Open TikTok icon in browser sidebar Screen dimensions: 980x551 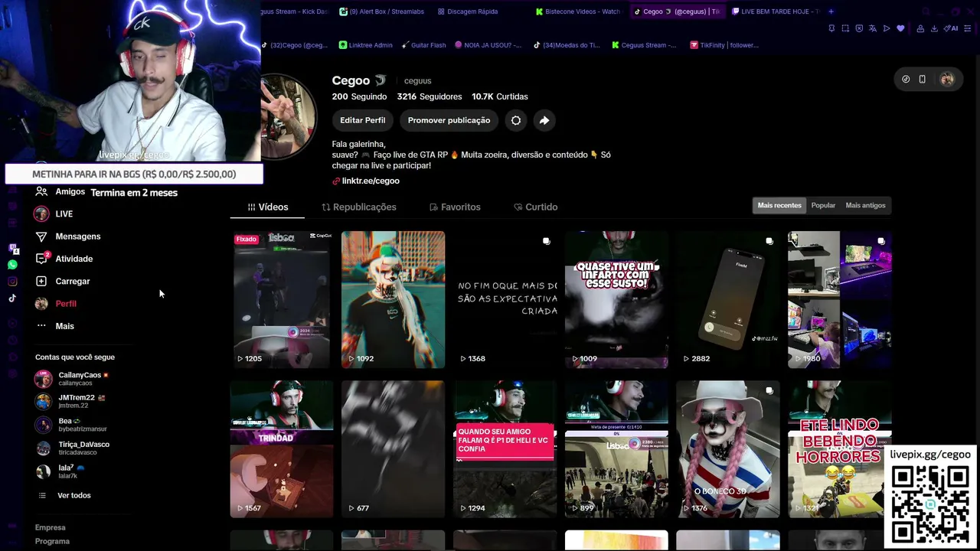(12, 298)
